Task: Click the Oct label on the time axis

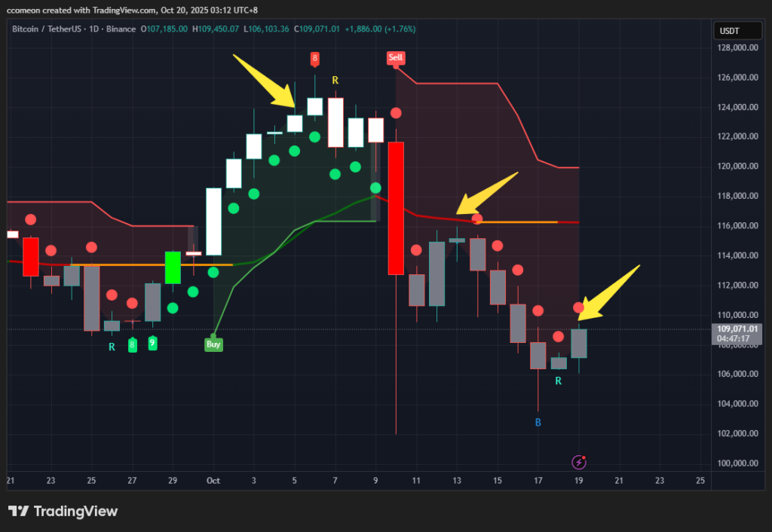Action: [213, 480]
